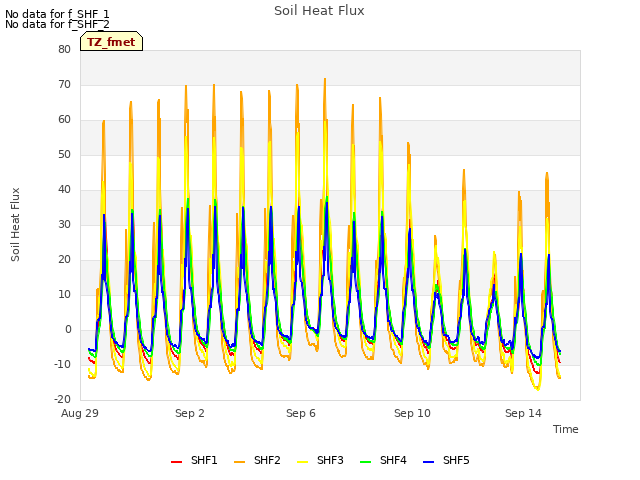Click the Sep 14 x-axis tick label
640x480 pixels.
click(523, 413)
